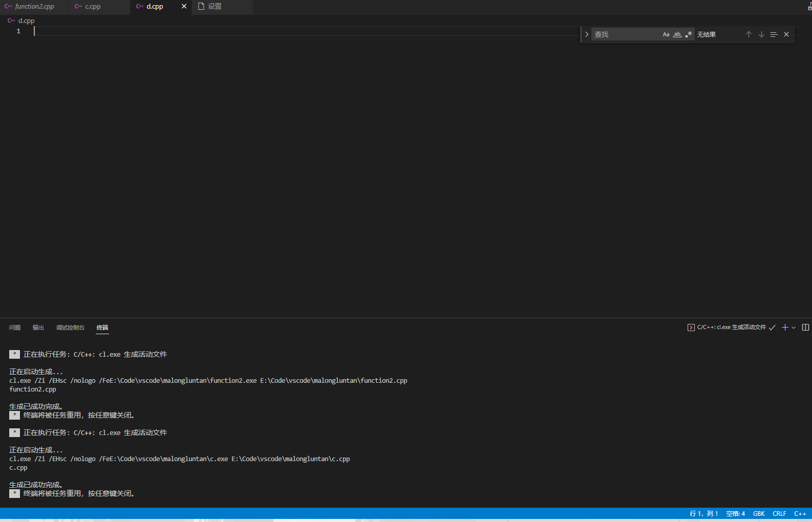Close the d.cpp tab
812x522 pixels.
click(x=184, y=7)
